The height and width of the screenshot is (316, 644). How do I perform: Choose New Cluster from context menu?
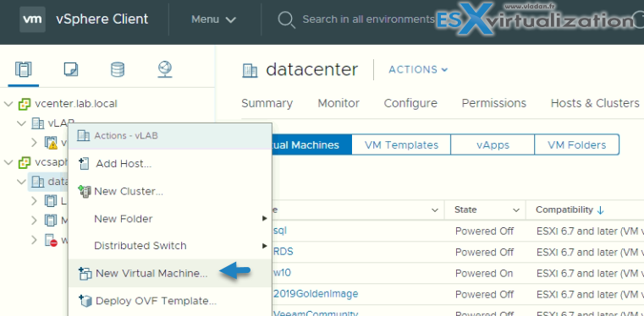pyautogui.click(x=169, y=192)
